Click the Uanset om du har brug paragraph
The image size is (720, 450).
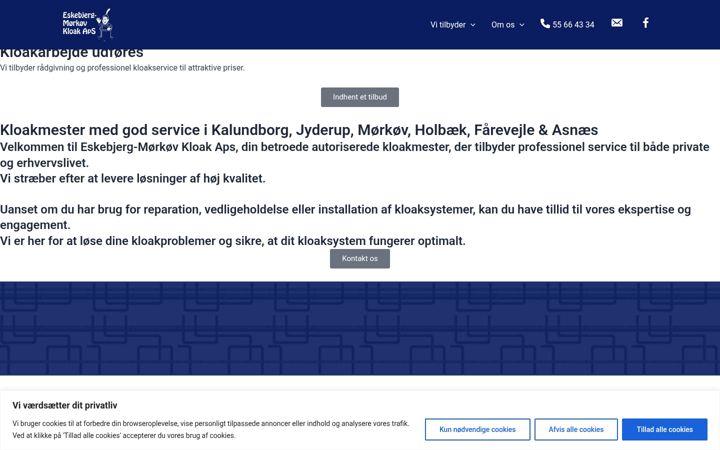[x=345, y=217]
